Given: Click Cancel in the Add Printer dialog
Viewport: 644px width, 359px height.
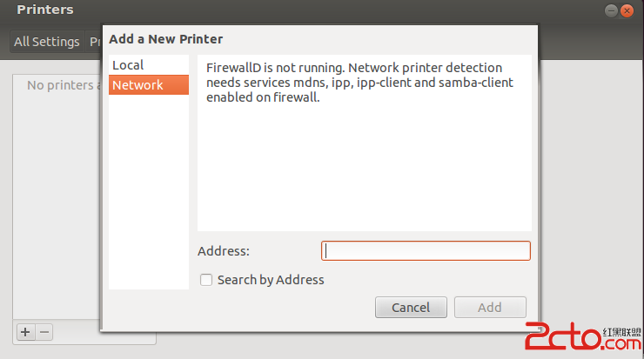Looking at the screenshot, I should click(x=411, y=308).
